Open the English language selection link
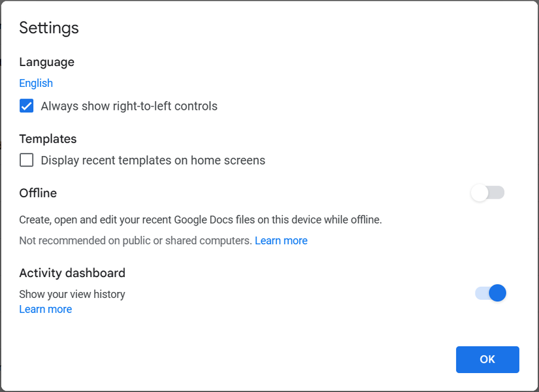Viewport: 539px width, 392px height. click(36, 83)
